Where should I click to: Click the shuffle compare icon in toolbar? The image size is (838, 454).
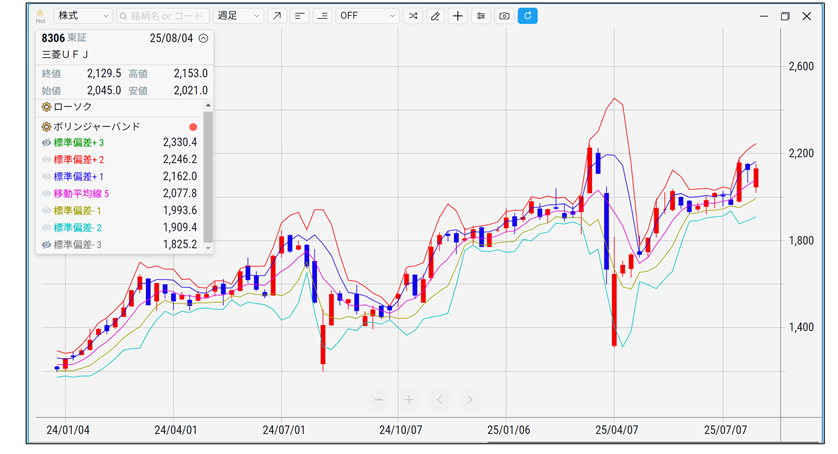click(x=412, y=16)
